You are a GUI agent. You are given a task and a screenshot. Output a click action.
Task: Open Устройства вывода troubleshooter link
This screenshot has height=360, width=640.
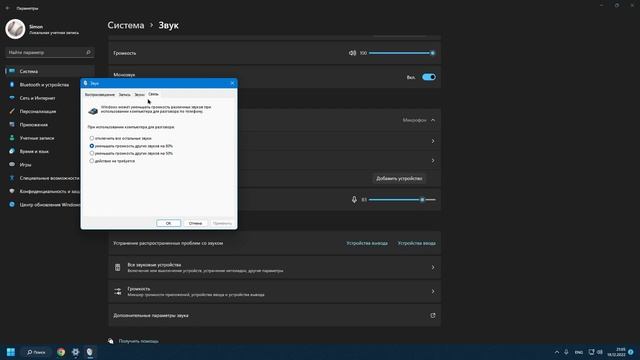pos(367,243)
